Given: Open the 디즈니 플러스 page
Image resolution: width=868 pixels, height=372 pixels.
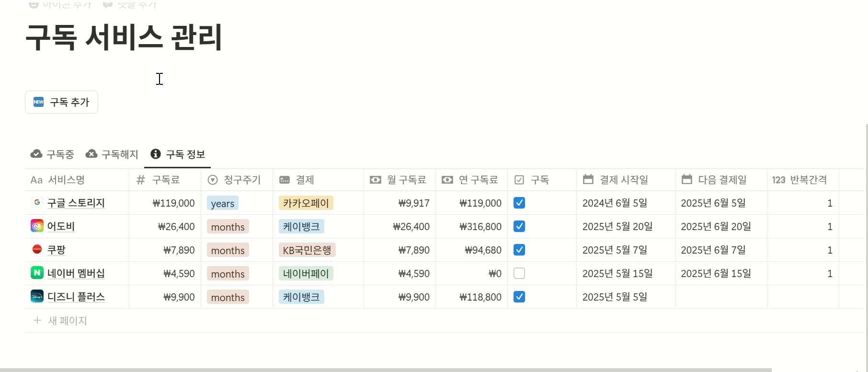Looking at the screenshot, I should pyautogui.click(x=76, y=297).
